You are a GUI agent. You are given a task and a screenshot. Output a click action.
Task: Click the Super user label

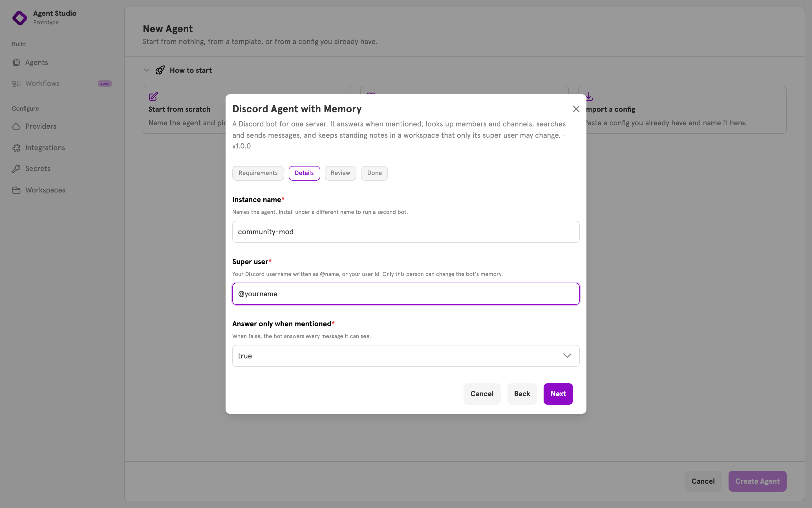coord(250,262)
